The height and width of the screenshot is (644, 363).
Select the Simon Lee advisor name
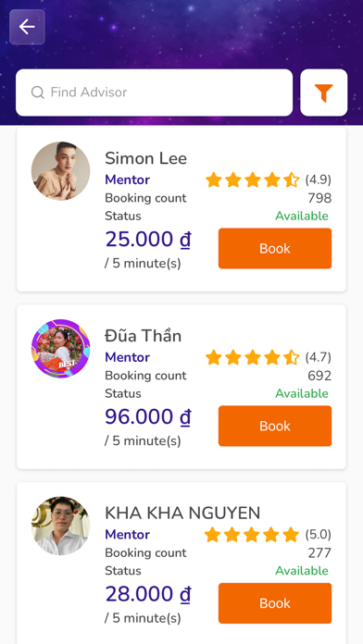point(145,158)
